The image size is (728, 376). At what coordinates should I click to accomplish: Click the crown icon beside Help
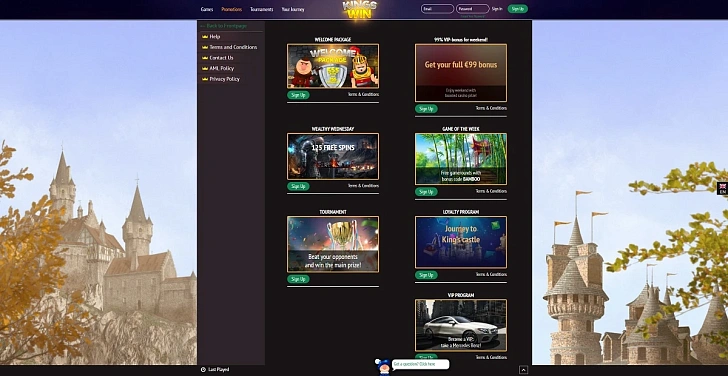205,37
